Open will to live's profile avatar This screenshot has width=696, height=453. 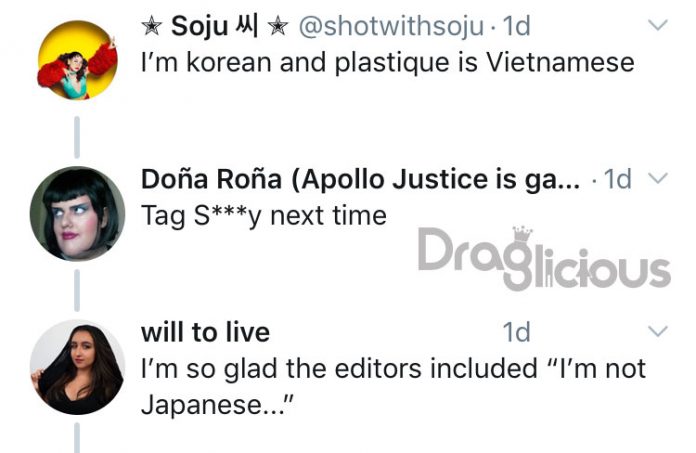point(77,367)
